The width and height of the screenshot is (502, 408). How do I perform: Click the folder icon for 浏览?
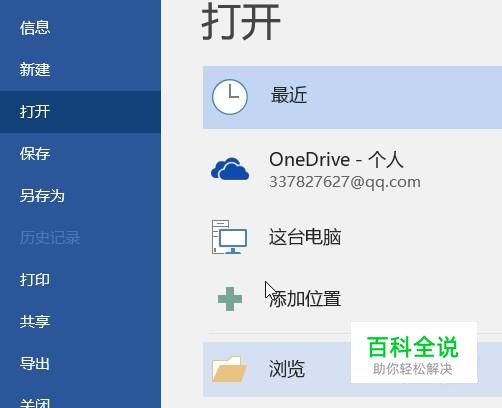(229, 369)
